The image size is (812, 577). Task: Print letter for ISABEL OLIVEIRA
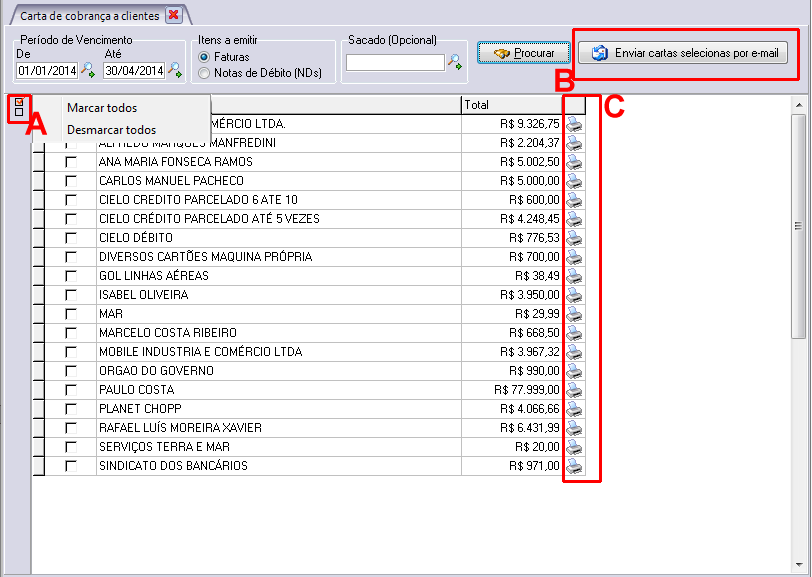(x=574, y=295)
